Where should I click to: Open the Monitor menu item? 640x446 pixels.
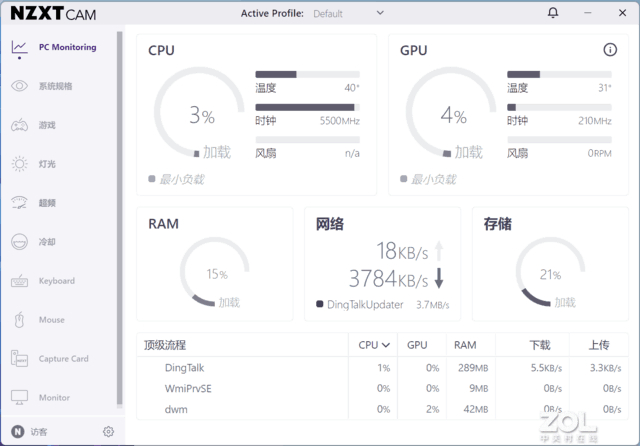tap(54, 397)
